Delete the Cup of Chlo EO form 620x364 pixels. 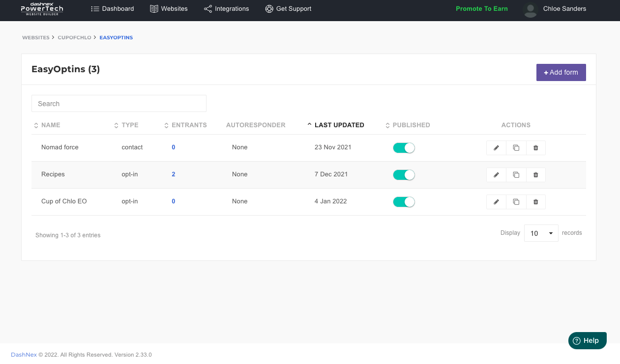click(x=536, y=202)
